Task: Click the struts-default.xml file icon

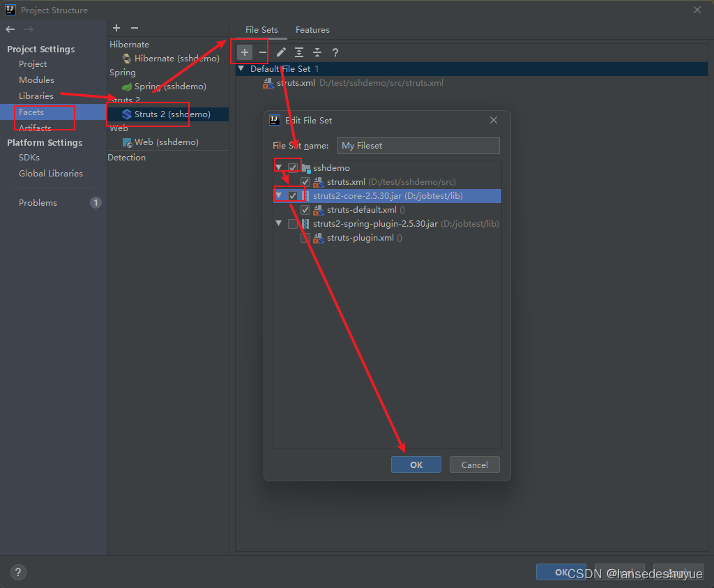Action: [x=319, y=210]
